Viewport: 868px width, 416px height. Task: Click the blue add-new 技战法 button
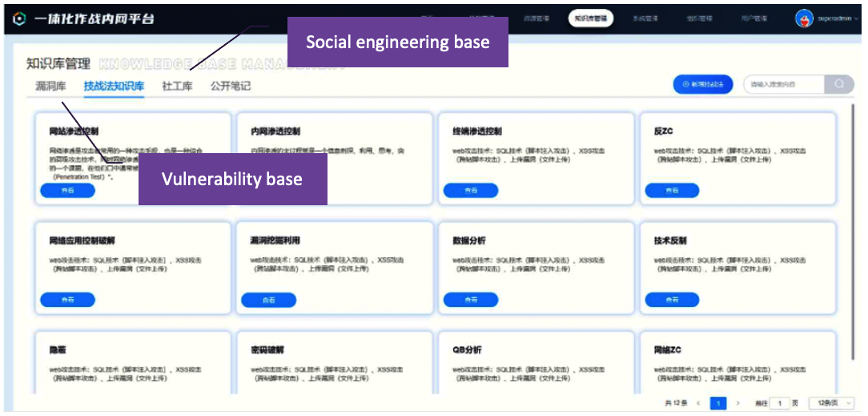pyautogui.click(x=703, y=84)
